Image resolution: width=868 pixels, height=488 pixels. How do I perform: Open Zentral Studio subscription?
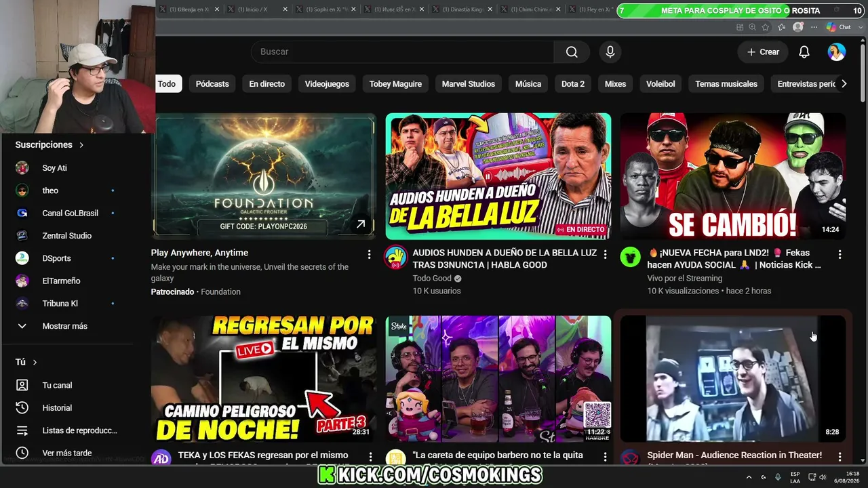coord(68,236)
